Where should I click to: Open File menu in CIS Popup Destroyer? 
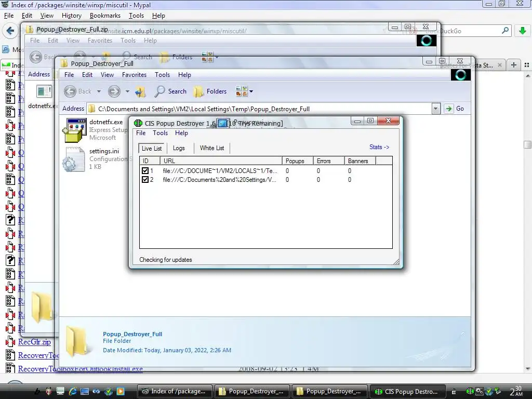point(140,133)
